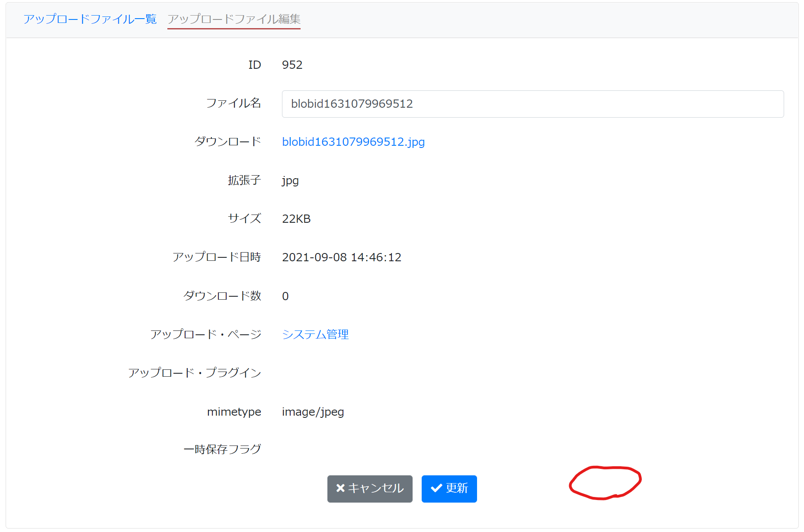
Task: Open the システム管理 upload page link
Action: [315, 334]
